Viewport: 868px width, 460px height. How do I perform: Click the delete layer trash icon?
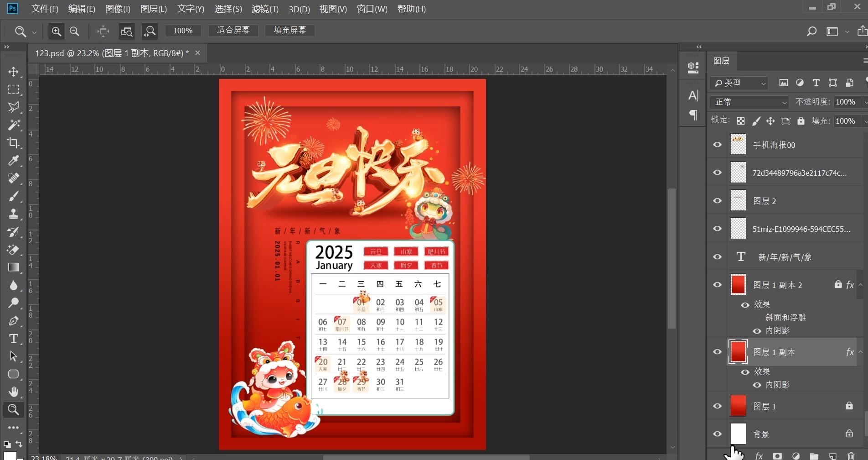(x=851, y=455)
